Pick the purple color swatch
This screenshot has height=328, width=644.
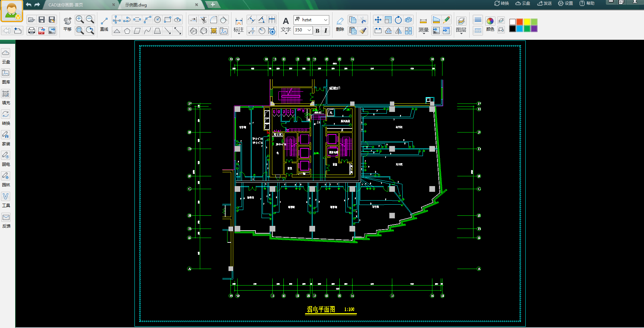[534, 29]
